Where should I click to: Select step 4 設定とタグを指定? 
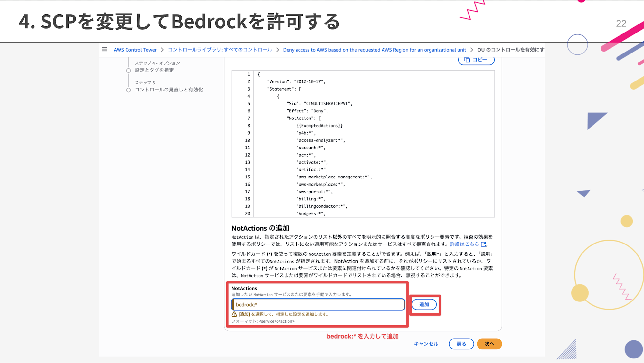(x=154, y=70)
